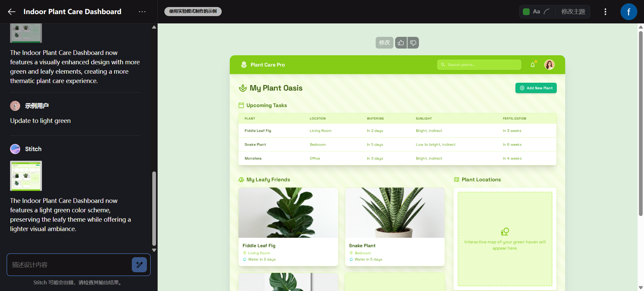The image size is (644, 291).
Task: Focus the Search plants input field
Action: coord(479,65)
